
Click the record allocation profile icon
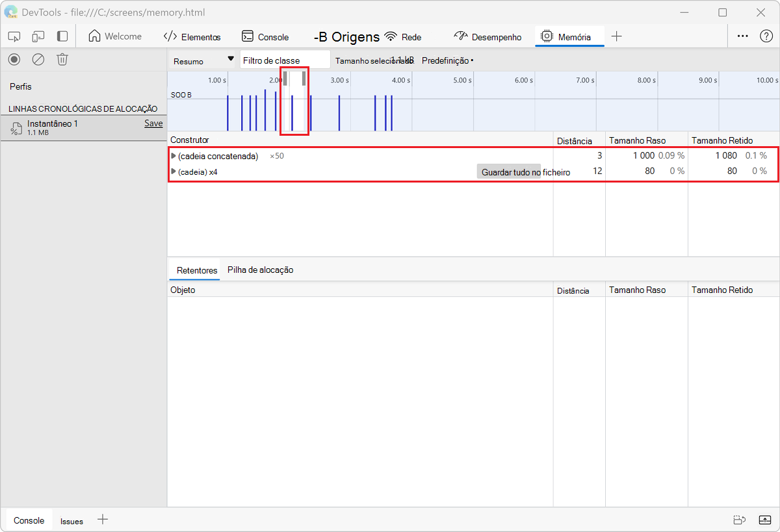(14, 60)
